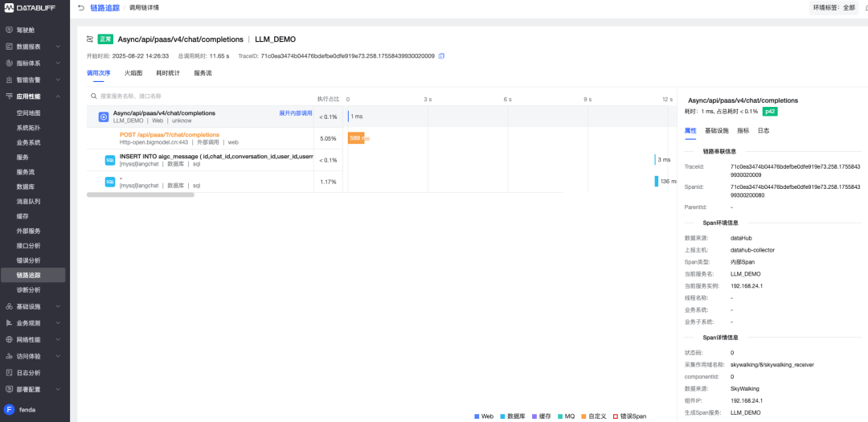Expand the 基础设施 sidebar menu
Image resolution: width=868 pixels, height=422 pixels.
(59, 306)
